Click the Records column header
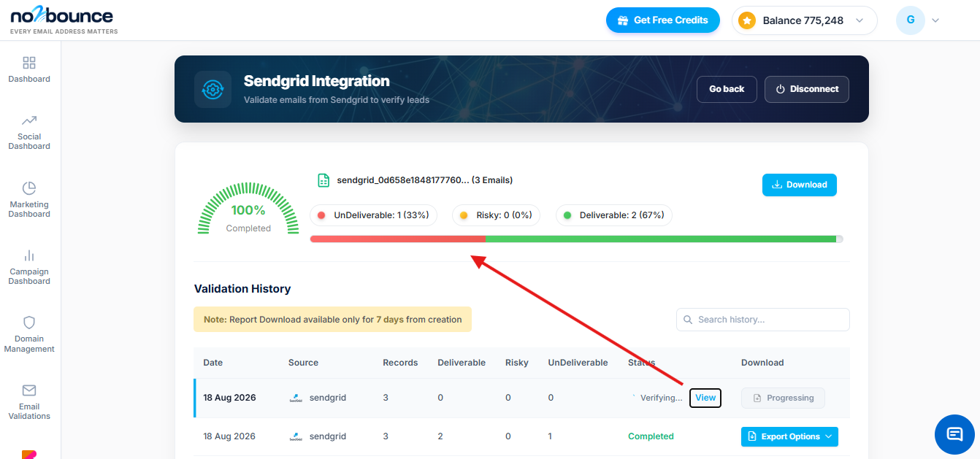 tap(400, 363)
